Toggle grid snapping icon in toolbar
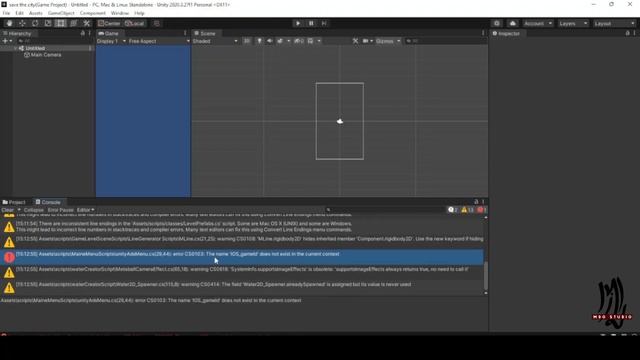The width and height of the screenshot is (640, 360). coord(156,23)
